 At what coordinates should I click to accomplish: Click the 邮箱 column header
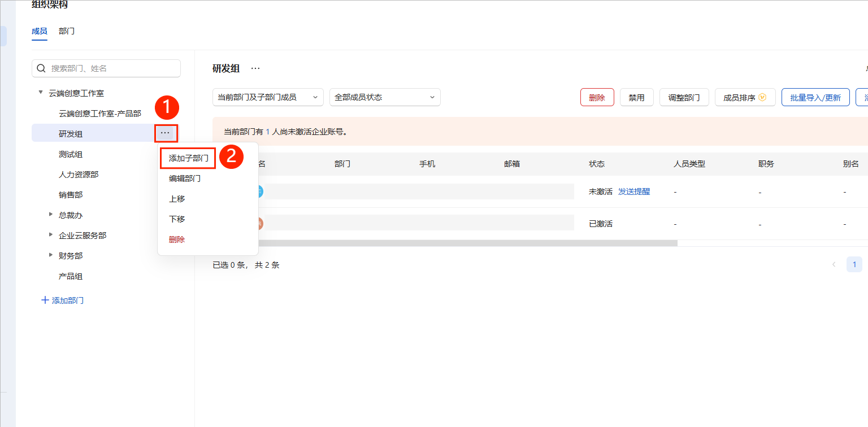click(512, 164)
